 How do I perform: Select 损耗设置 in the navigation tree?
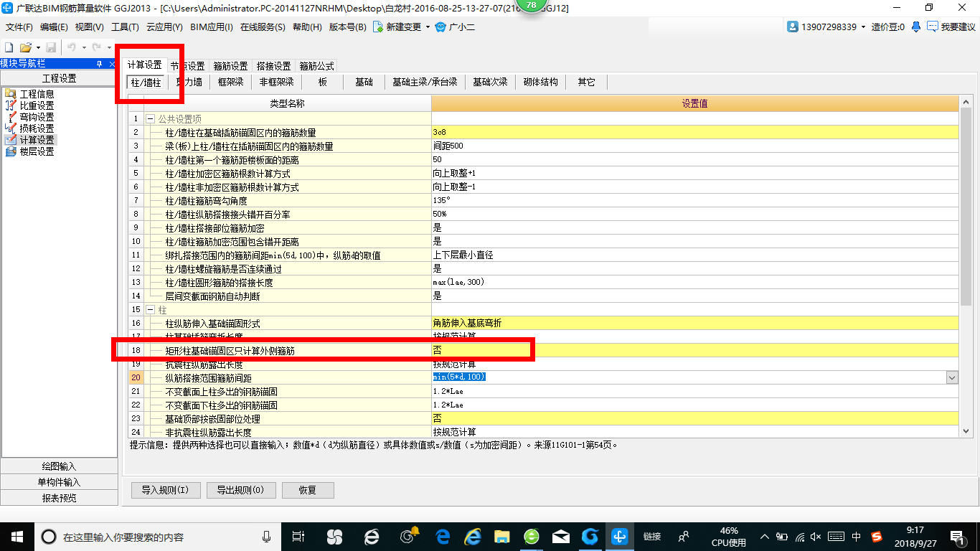[x=37, y=128]
